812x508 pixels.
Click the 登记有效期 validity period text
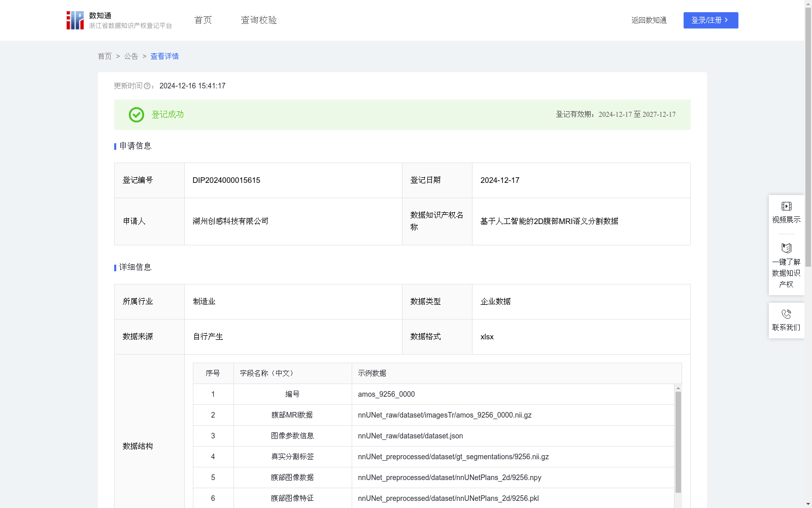pos(616,115)
